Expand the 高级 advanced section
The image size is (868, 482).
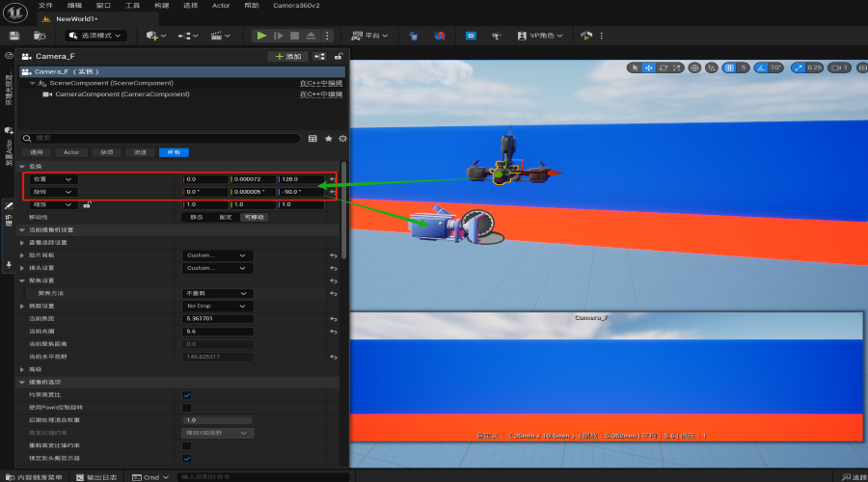[x=22, y=369]
